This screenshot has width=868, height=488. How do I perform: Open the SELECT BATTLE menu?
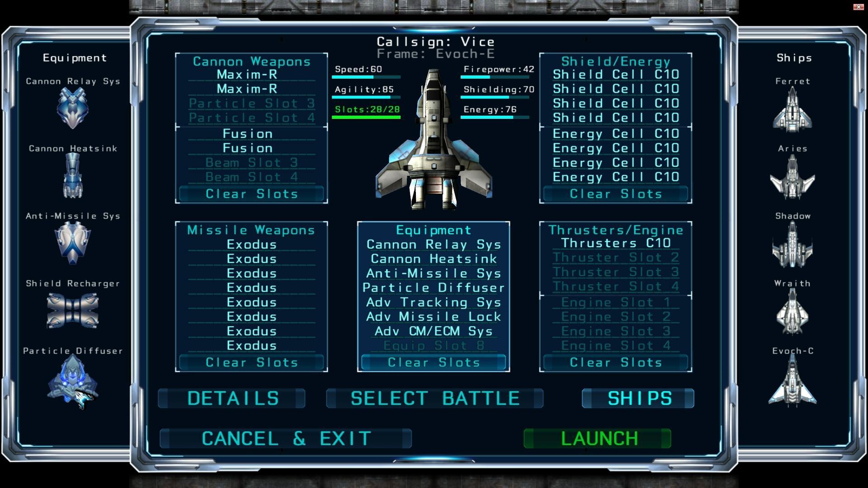pyautogui.click(x=434, y=398)
